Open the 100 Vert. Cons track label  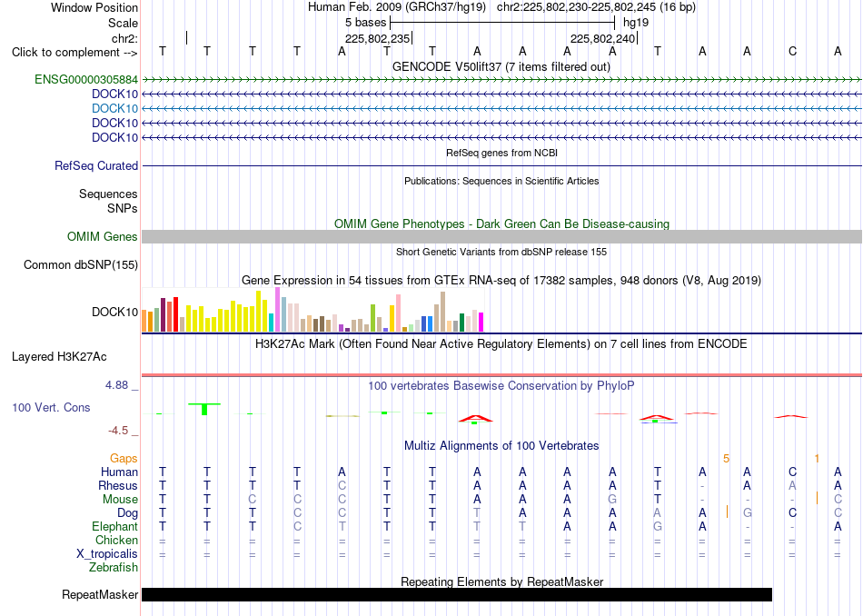tap(51, 407)
